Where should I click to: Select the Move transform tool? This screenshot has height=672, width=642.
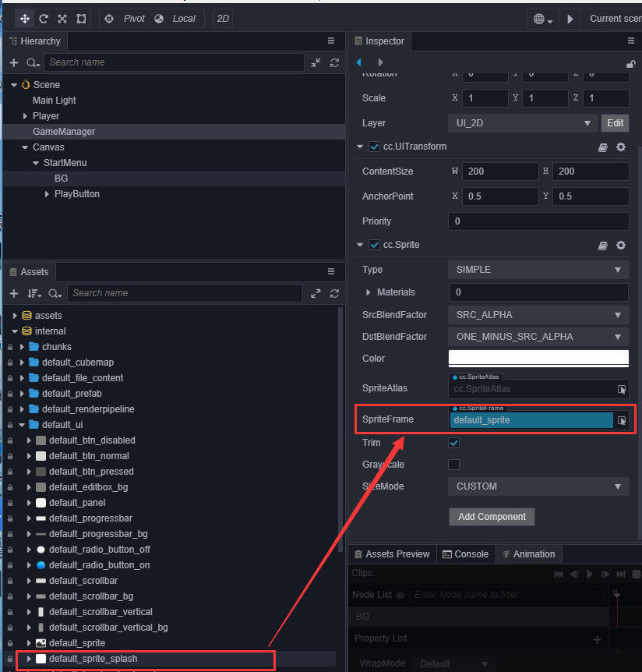(25, 19)
